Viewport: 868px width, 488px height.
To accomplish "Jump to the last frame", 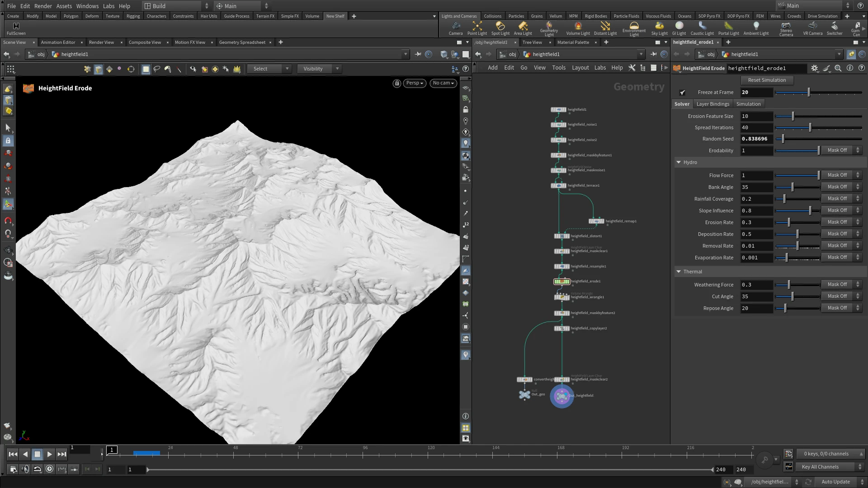I will tap(62, 454).
